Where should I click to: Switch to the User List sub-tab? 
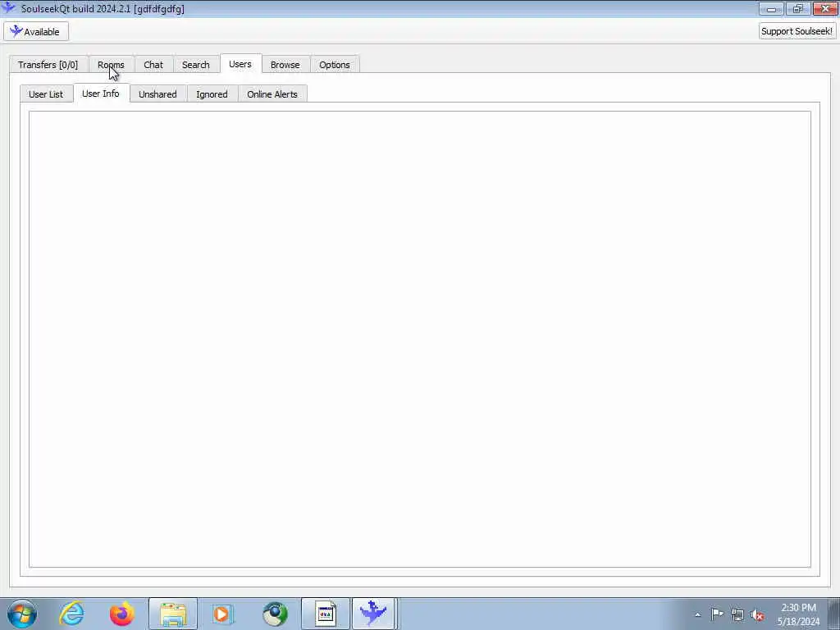pyautogui.click(x=46, y=94)
